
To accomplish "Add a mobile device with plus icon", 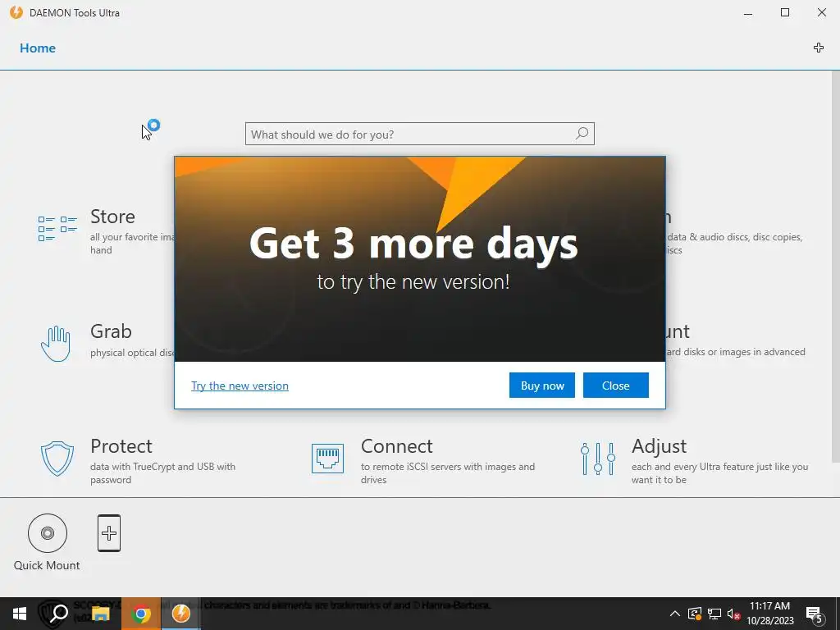I will coord(109,533).
